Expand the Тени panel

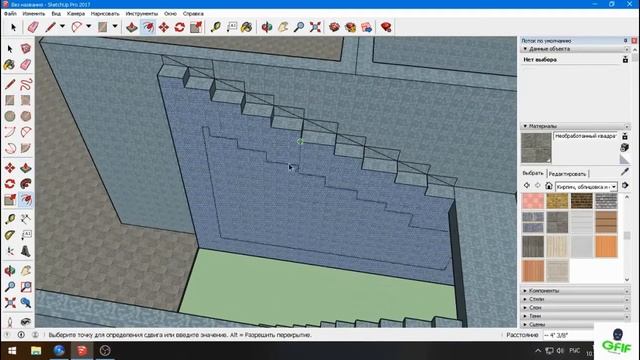coord(575,316)
